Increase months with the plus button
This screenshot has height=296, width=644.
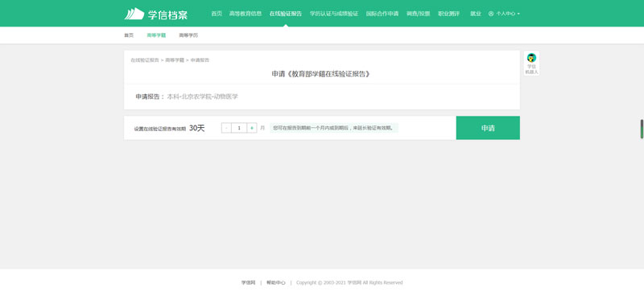pyautogui.click(x=252, y=128)
